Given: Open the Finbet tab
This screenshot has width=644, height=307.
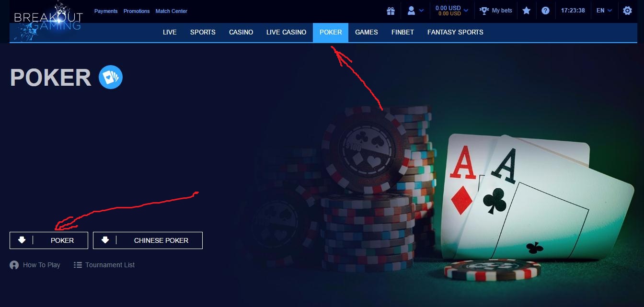Looking at the screenshot, I should click(402, 32).
